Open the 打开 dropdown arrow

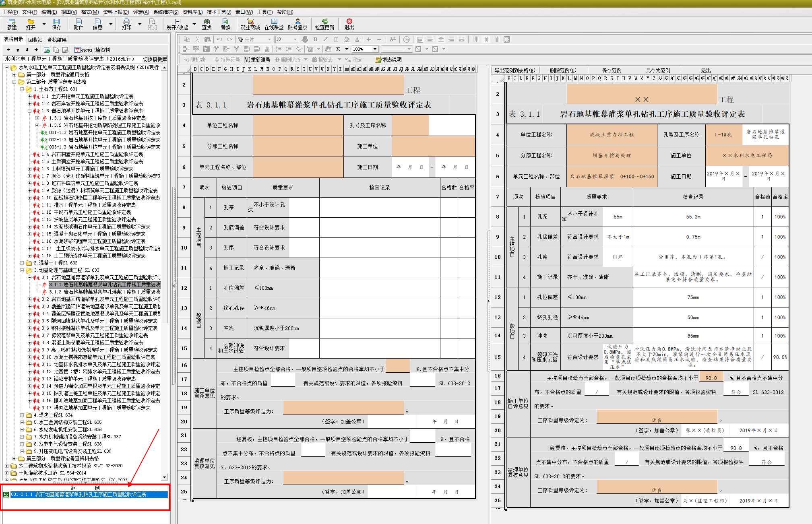coord(44,24)
